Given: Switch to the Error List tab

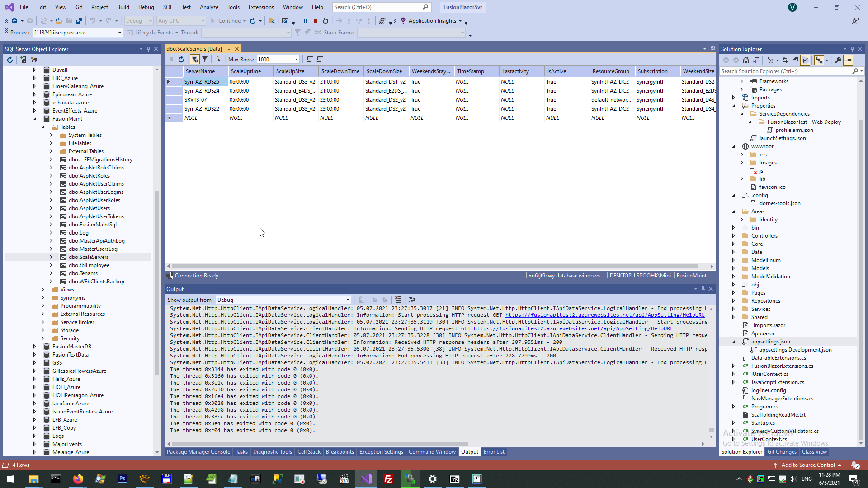Looking at the screenshot, I should 494,452.
